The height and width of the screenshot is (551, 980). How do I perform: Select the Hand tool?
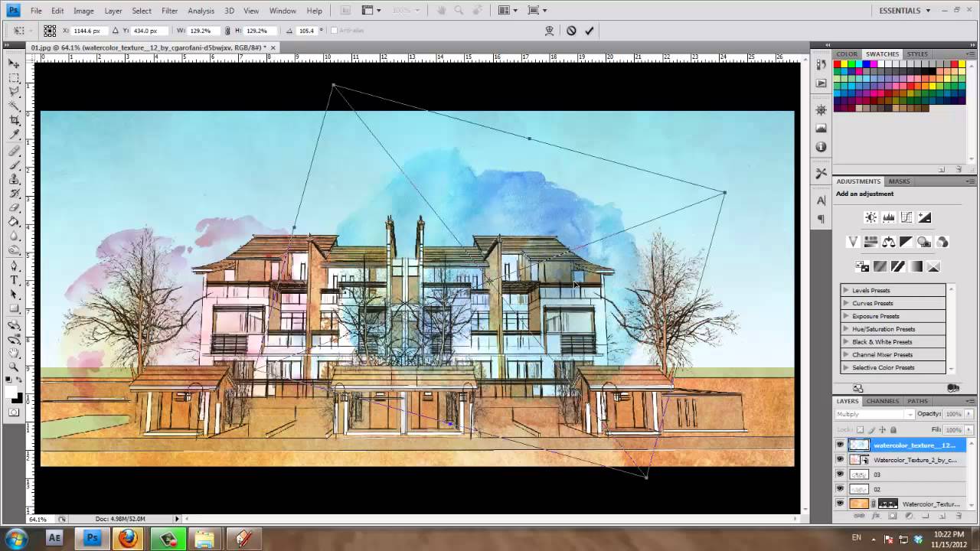click(14, 353)
